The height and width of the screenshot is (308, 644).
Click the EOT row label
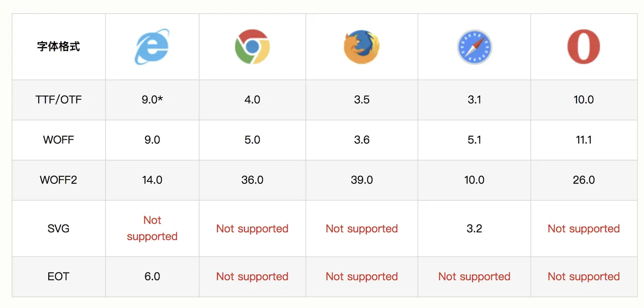[58, 276]
